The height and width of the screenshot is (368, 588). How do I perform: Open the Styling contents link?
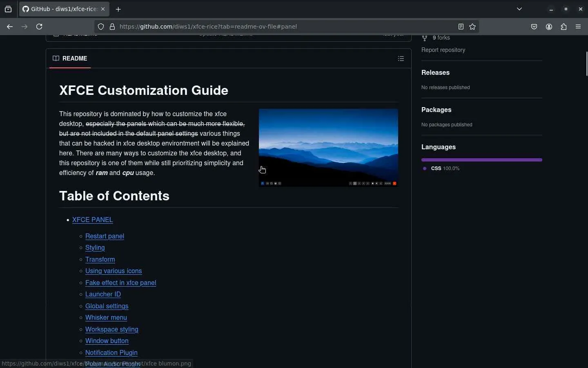95,248
